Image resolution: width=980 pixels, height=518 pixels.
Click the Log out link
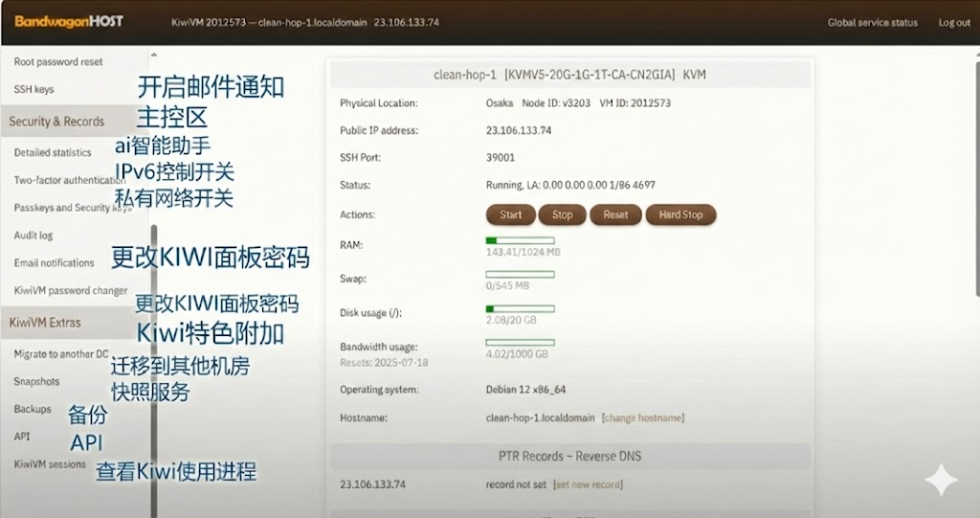[x=954, y=23]
